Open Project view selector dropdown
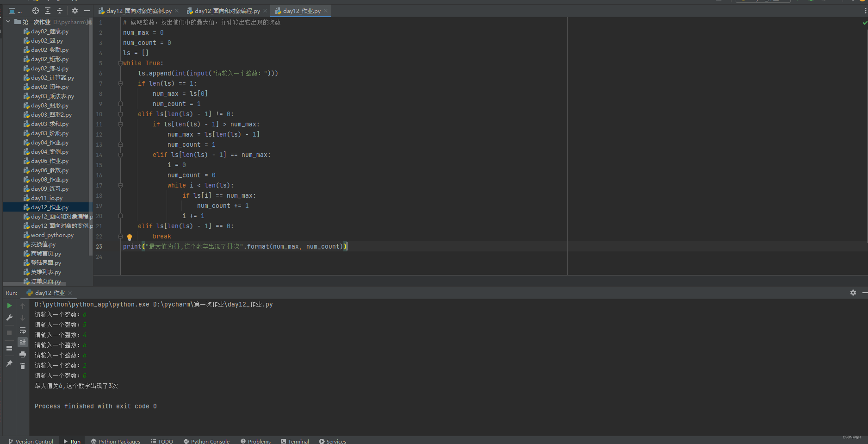Screen dimensions: 868x444 15,11
